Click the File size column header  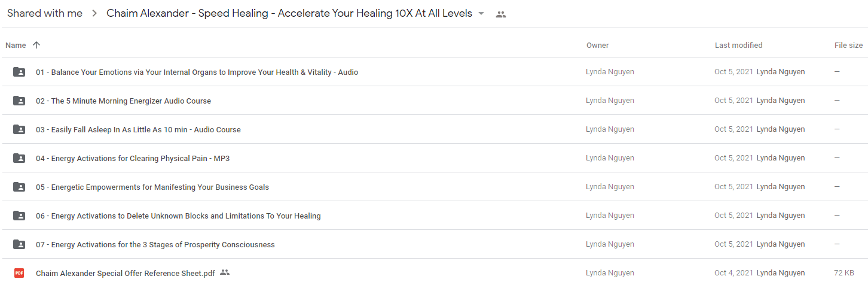coord(848,46)
